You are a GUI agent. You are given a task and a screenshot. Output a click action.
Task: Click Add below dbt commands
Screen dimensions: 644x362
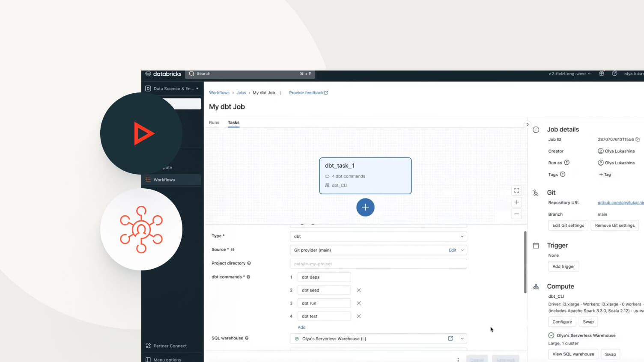click(x=301, y=327)
